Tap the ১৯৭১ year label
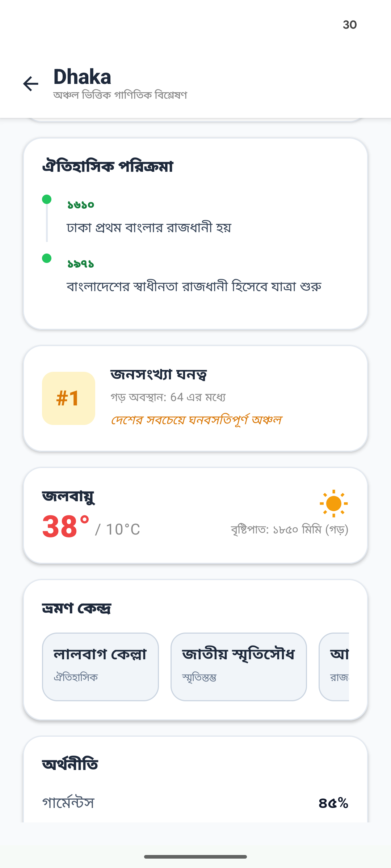This screenshot has width=391, height=868. 81,264
